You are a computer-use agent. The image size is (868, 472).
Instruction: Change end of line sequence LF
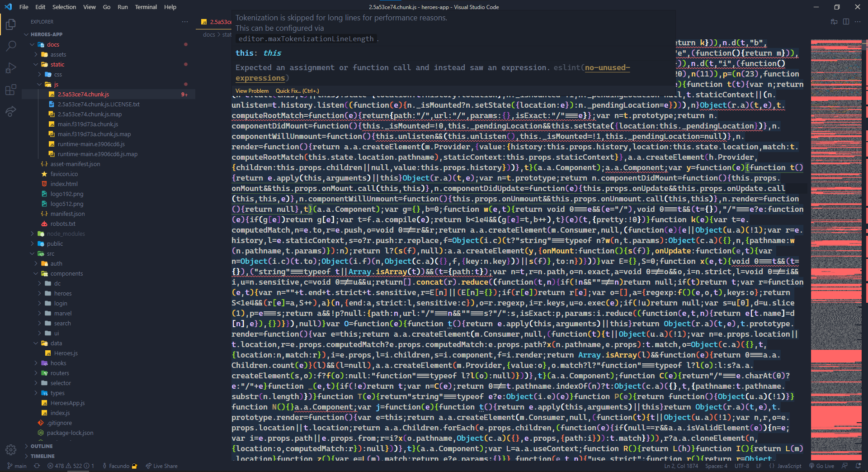pyautogui.click(x=759, y=466)
